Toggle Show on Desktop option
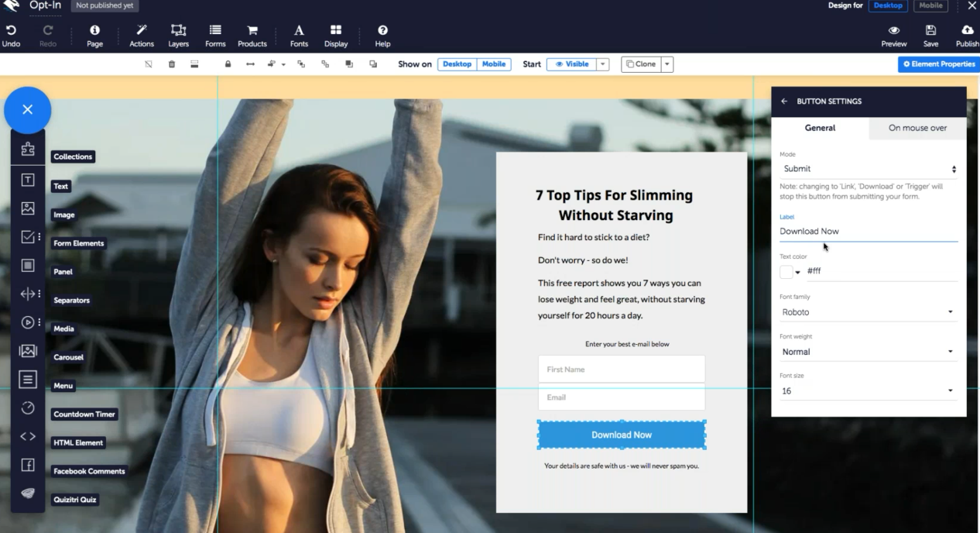980x533 pixels. tap(457, 64)
